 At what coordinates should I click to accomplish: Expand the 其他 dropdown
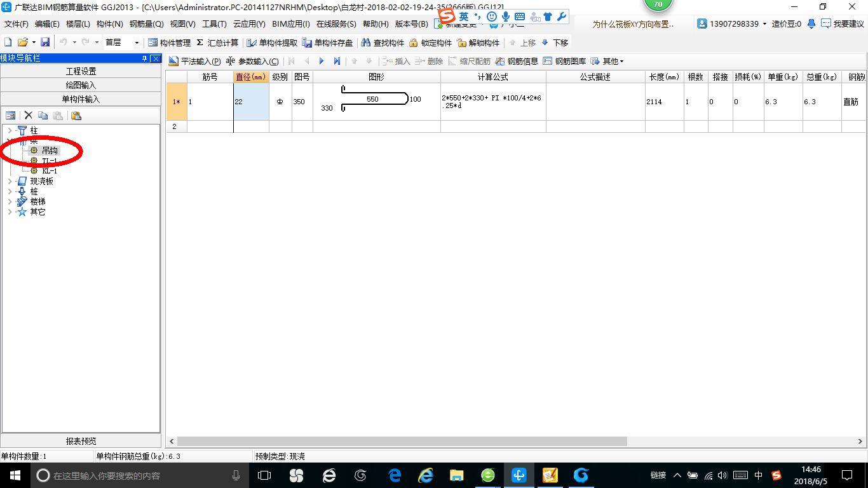point(607,62)
